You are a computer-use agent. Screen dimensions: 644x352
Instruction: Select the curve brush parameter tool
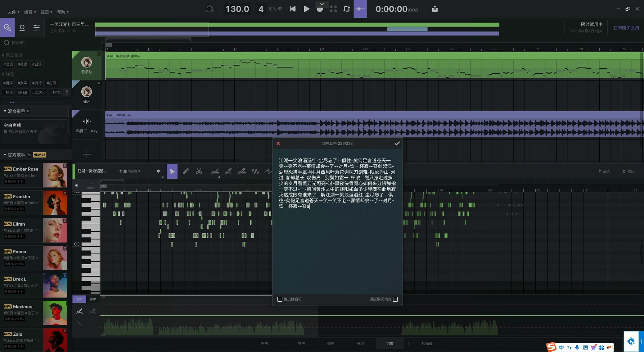pyautogui.click(x=228, y=171)
